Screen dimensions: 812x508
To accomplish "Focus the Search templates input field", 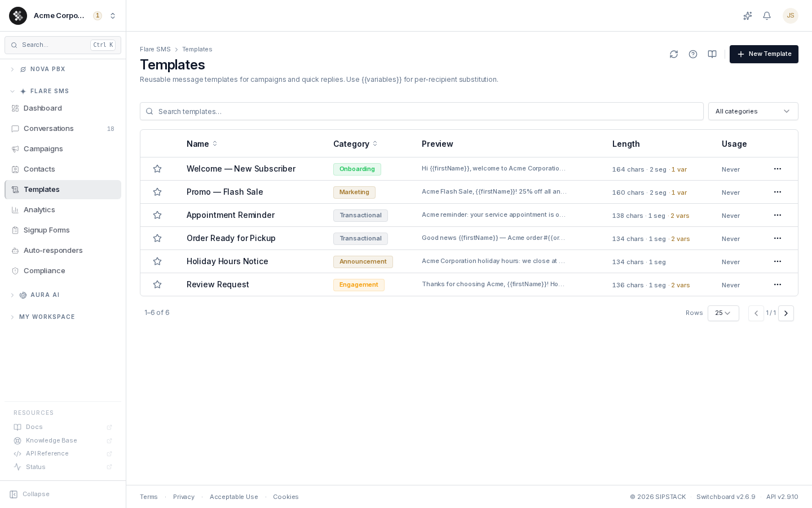I will point(422,111).
